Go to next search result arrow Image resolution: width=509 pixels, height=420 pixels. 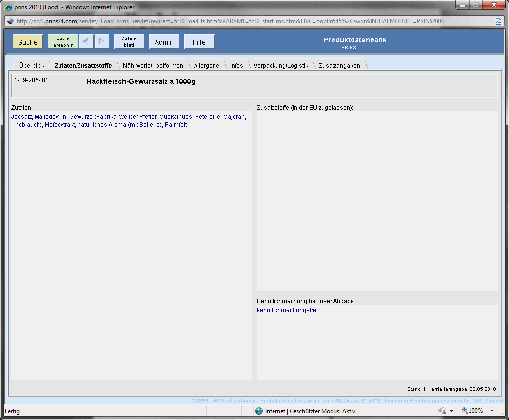click(x=102, y=42)
